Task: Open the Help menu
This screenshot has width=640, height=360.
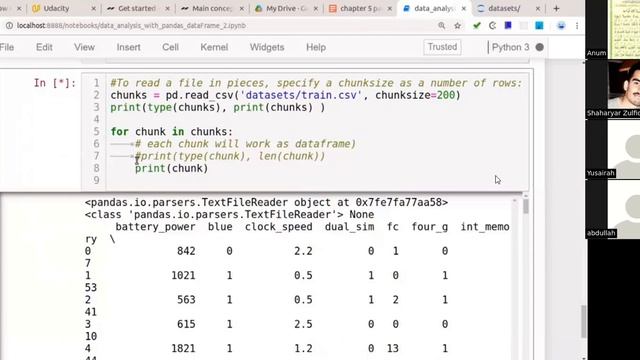Action: pos(316,47)
